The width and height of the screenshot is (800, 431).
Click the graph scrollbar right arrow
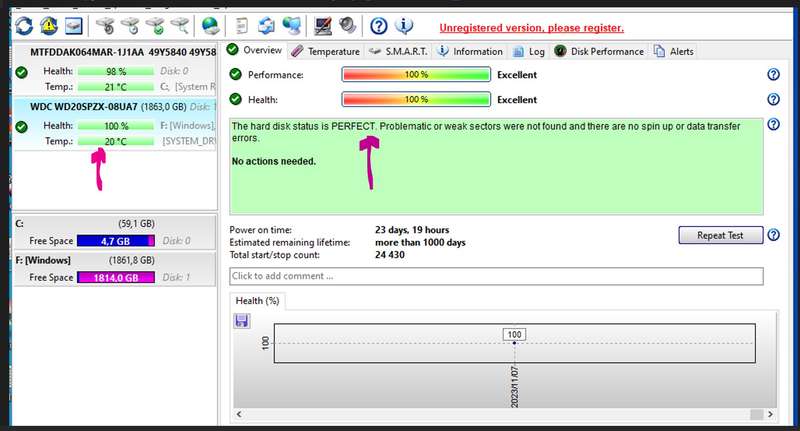click(770, 414)
